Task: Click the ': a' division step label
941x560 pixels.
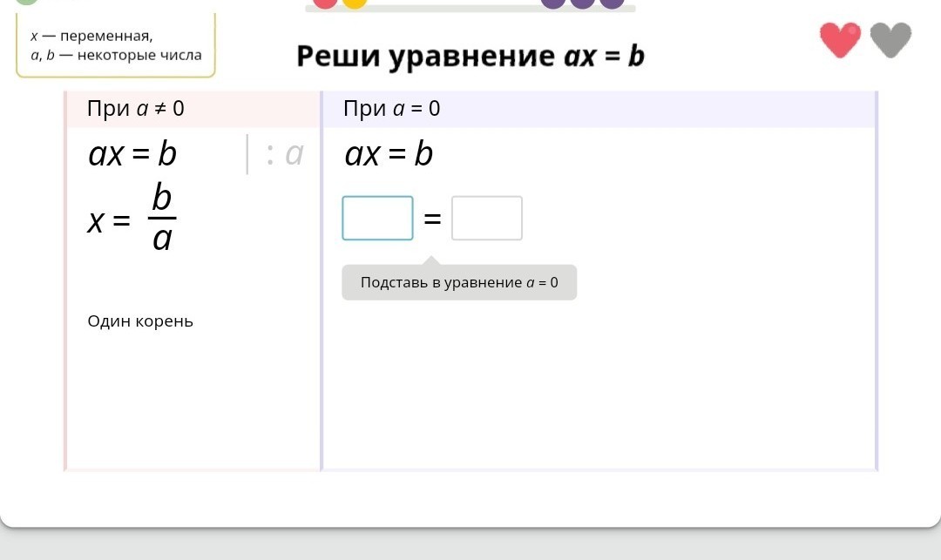Action: pyautogui.click(x=285, y=154)
